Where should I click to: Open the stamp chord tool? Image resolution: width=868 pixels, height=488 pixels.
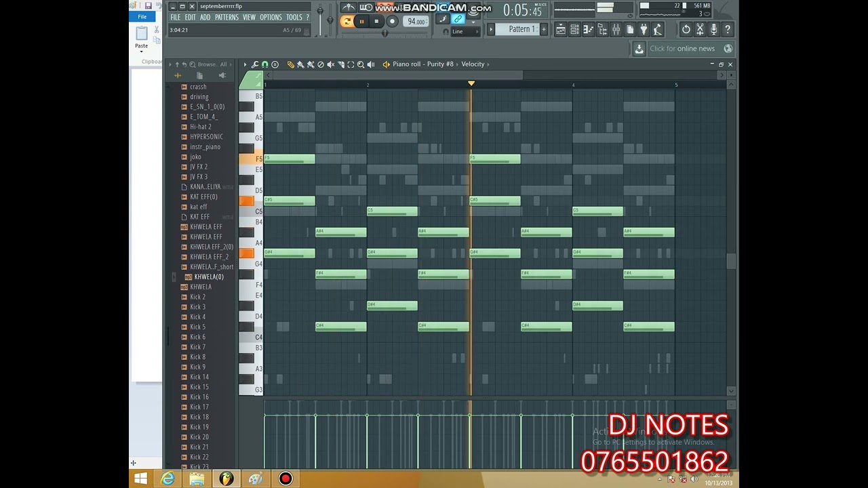tap(275, 64)
